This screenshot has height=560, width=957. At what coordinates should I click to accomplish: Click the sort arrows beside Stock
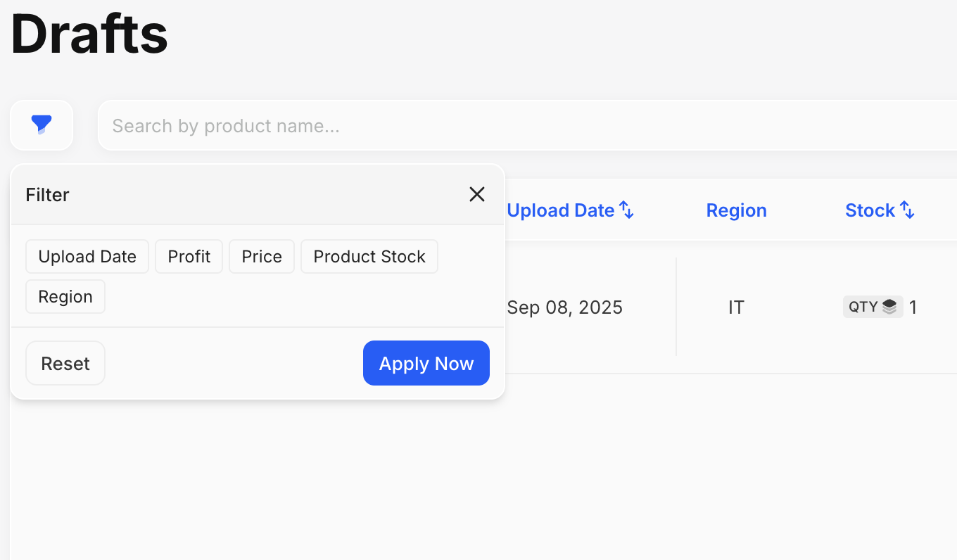coord(908,210)
